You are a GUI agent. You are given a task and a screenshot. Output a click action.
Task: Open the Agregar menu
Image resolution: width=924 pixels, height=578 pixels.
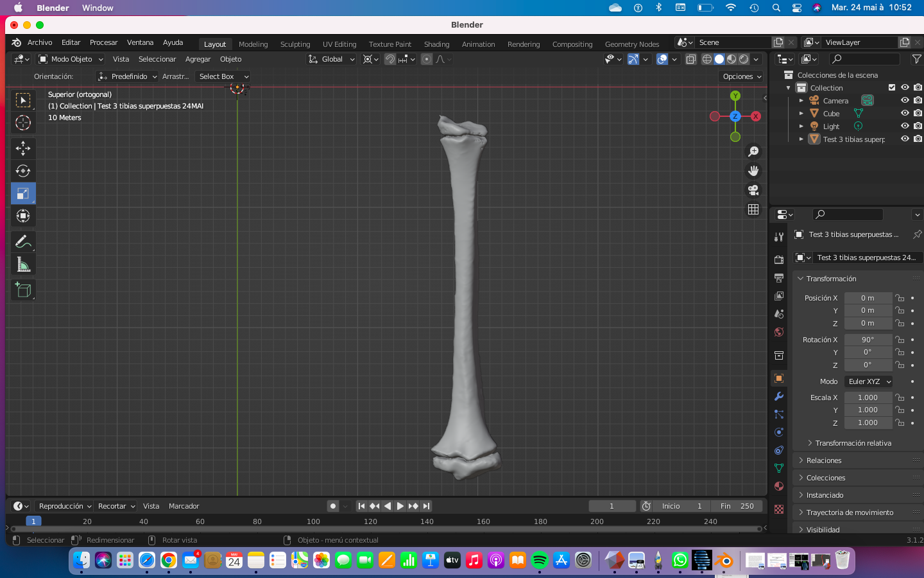(198, 59)
